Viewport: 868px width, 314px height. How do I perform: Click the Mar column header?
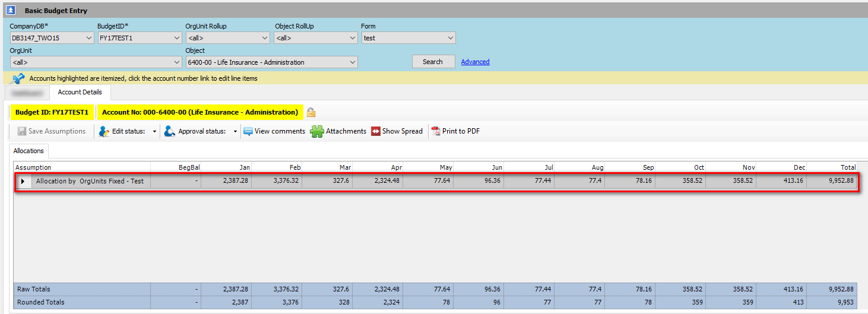(x=327, y=167)
